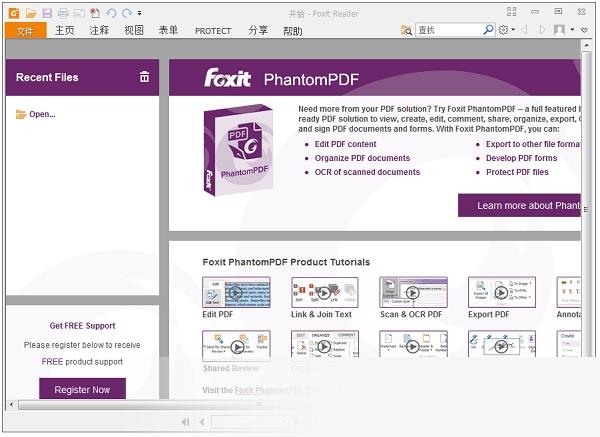Click the Export to other file formats link
The width and height of the screenshot is (600, 437).
533,144
